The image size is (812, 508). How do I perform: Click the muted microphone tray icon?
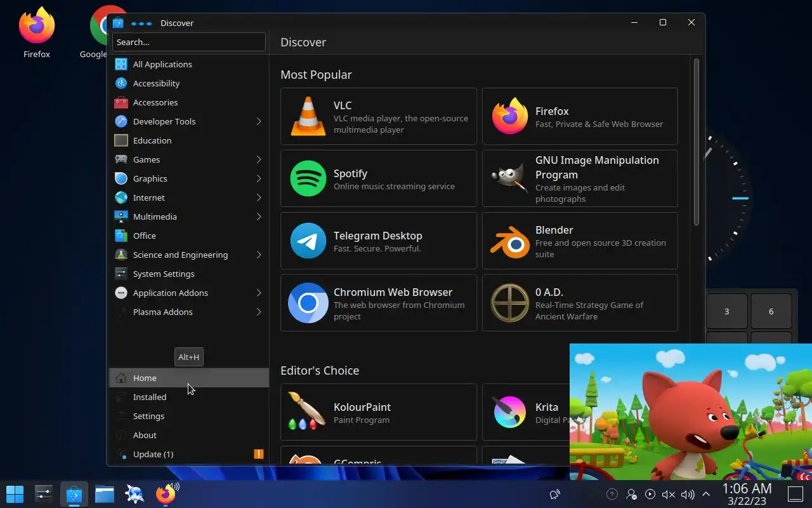(x=668, y=494)
